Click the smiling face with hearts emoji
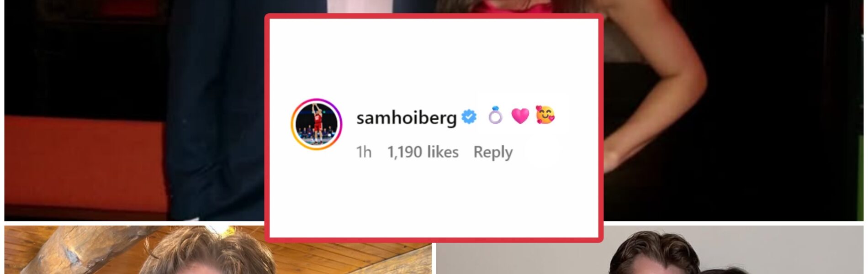The image size is (868, 274). click(545, 115)
